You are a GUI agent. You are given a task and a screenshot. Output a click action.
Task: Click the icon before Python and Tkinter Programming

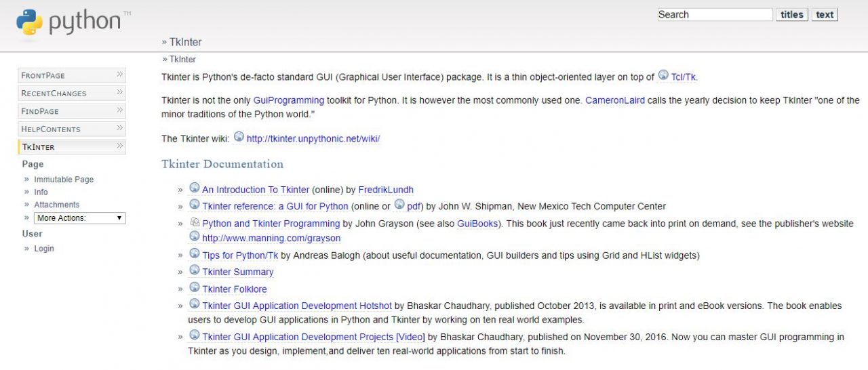coord(195,222)
